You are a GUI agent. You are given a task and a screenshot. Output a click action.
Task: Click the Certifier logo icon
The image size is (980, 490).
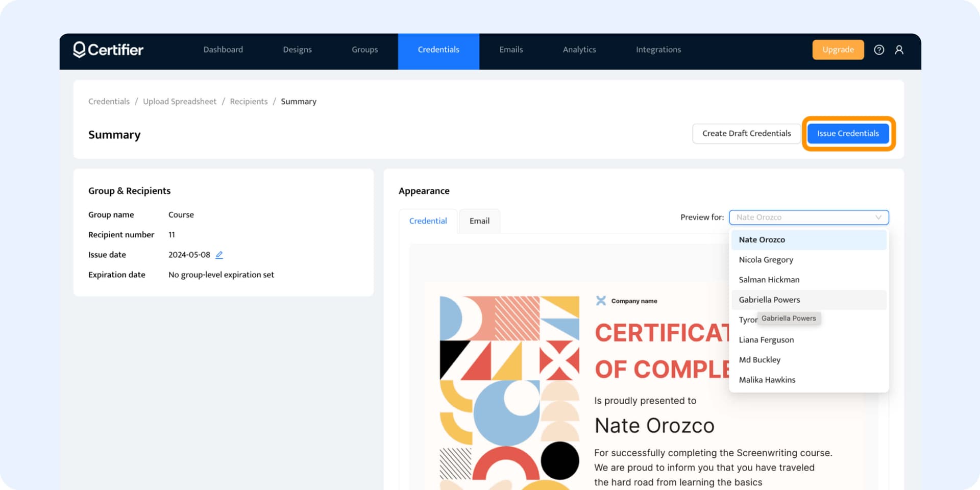(x=79, y=50)
